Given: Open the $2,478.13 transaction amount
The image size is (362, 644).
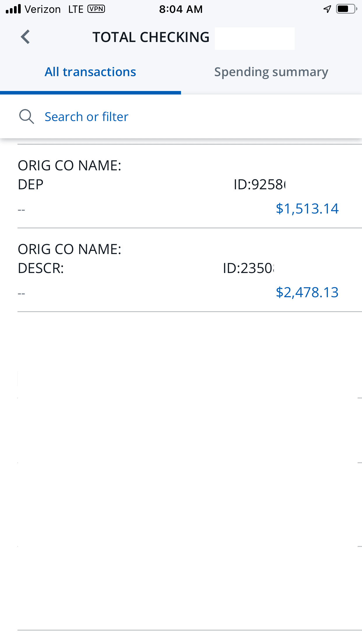Looking at the screenshot, I should [x=307, y=292].
